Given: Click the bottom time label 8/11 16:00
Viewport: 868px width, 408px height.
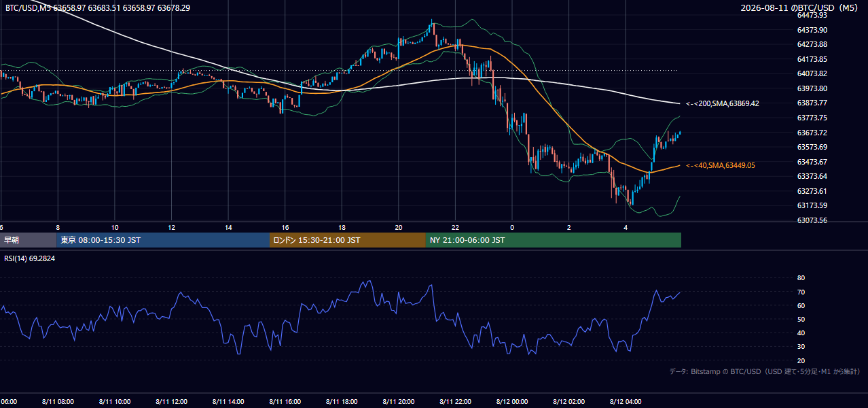Looking at the screenshot, I should point(285,401).
